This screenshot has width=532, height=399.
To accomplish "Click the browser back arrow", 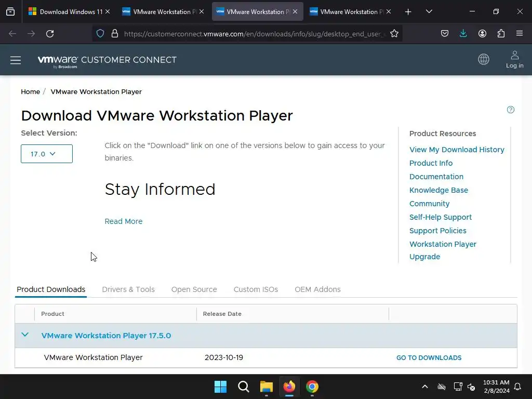I will click(12, 34).
